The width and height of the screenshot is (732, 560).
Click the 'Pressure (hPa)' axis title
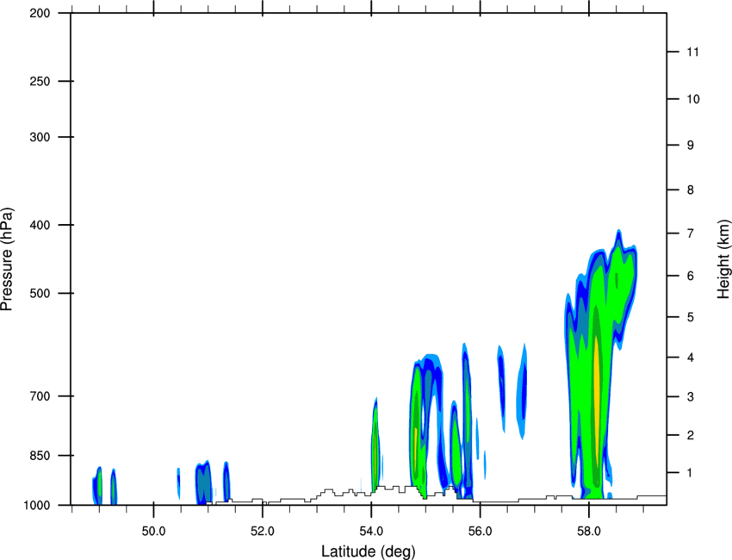tap(7, 259)
